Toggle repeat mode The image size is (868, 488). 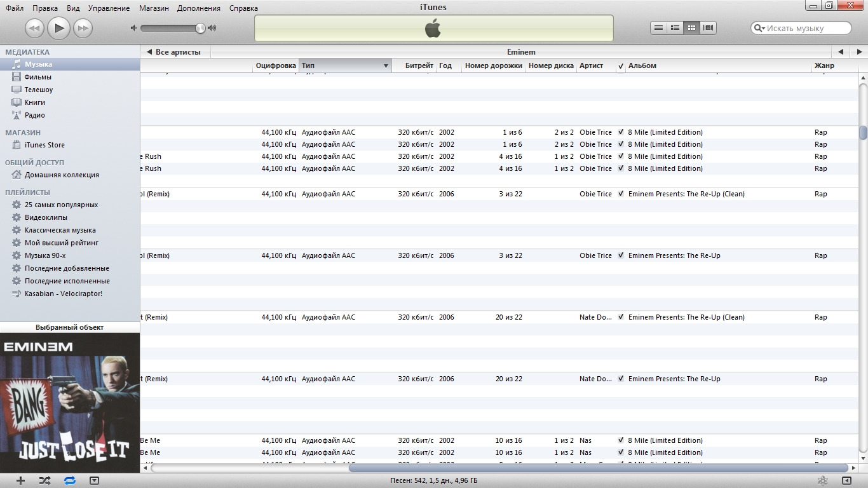[x=70, y=481]
